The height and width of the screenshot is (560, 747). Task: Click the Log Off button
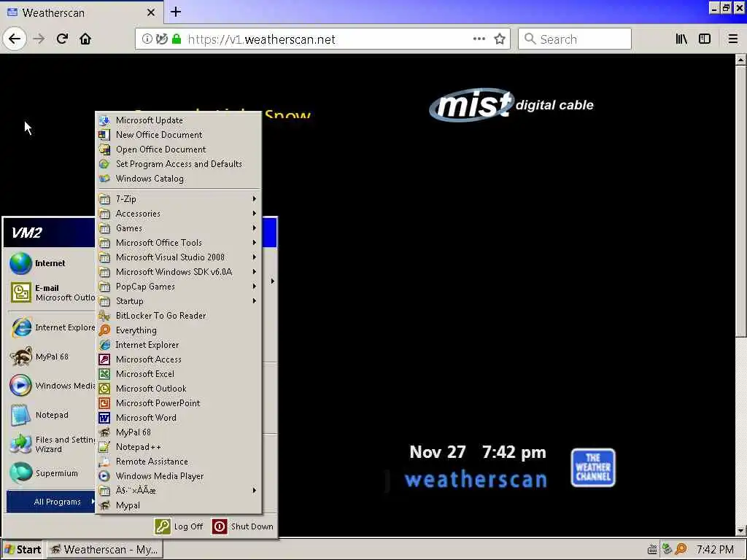(x=179, y=526)
